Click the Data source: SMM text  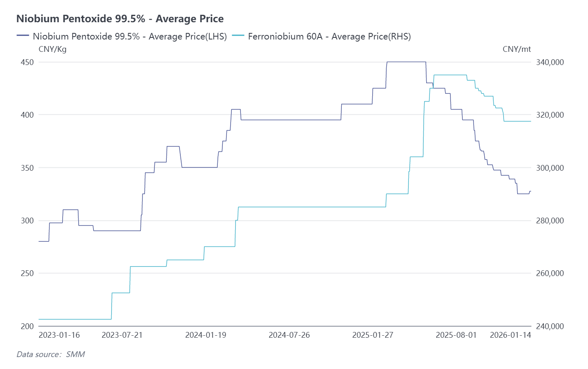click(x=51, y=354)
